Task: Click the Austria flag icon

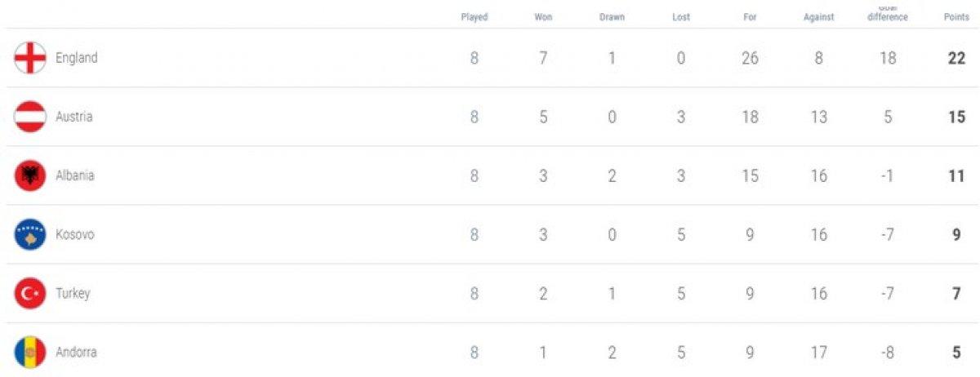Action: pyautogui.click(x=30, y=117)
